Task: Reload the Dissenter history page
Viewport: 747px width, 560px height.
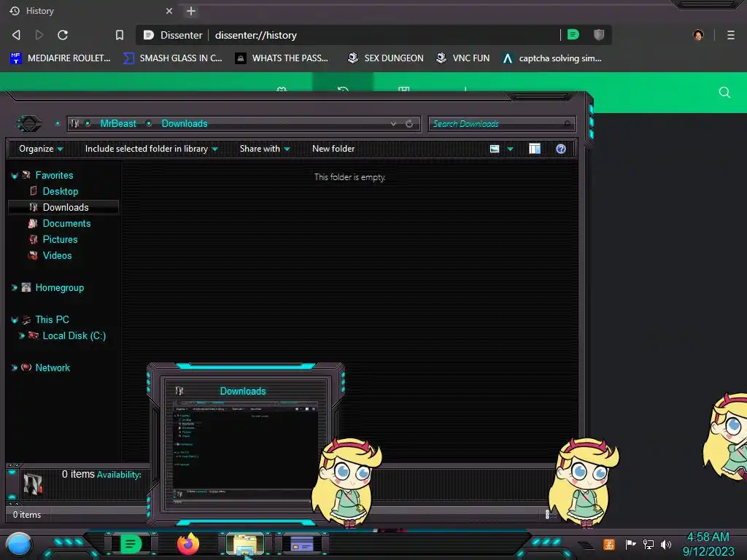Action: click(x=63, y=35)
